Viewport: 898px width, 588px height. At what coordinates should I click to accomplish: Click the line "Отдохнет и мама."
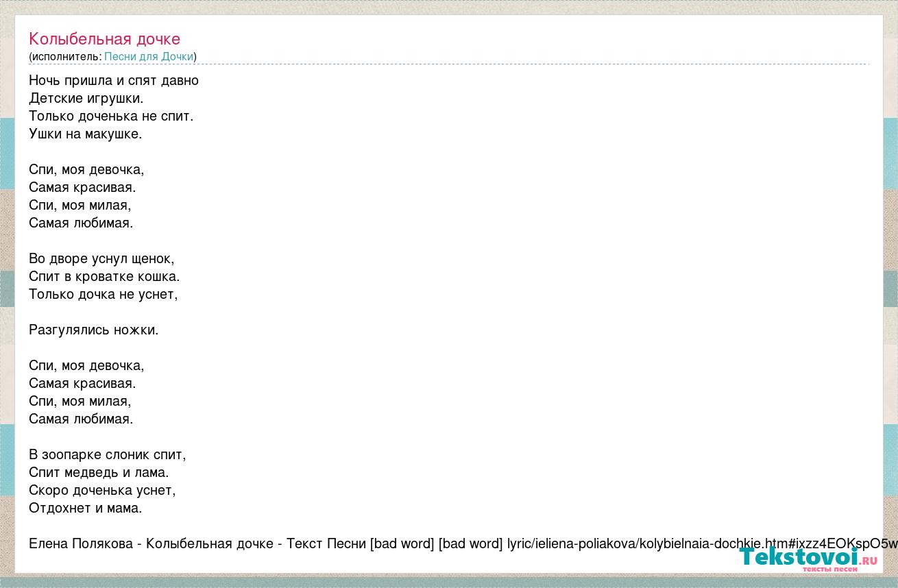[x=86, y=508]
